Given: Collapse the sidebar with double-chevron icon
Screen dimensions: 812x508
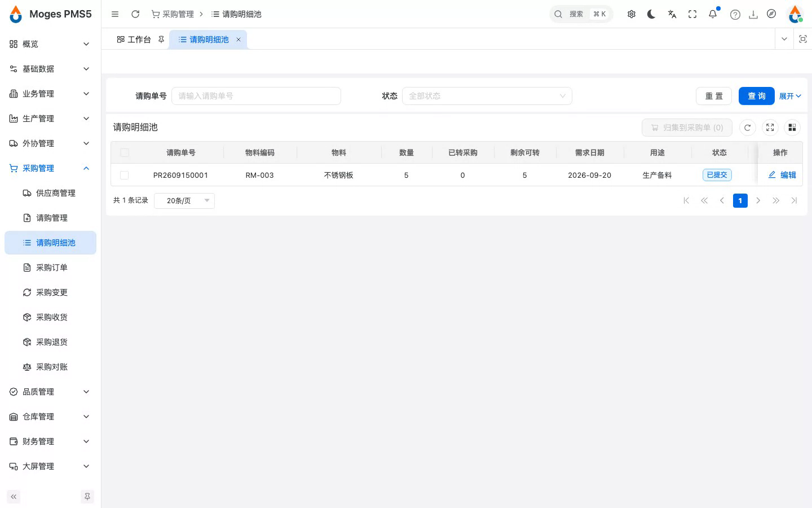Looking at the screenshot, I should point(14,497).
